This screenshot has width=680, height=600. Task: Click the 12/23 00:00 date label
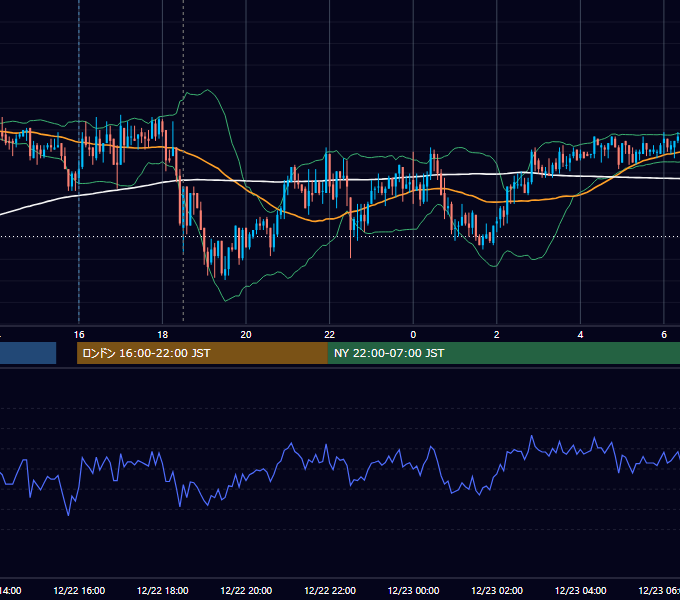413,590
